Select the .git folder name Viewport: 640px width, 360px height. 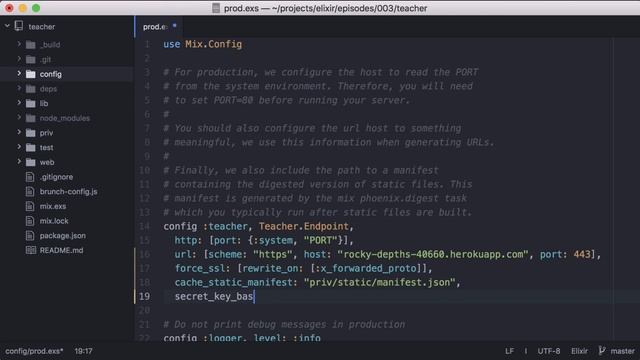point(45,59)
